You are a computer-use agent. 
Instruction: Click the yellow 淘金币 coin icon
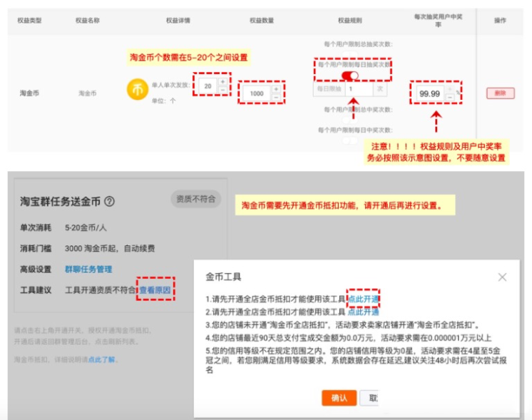coord(138,90)
